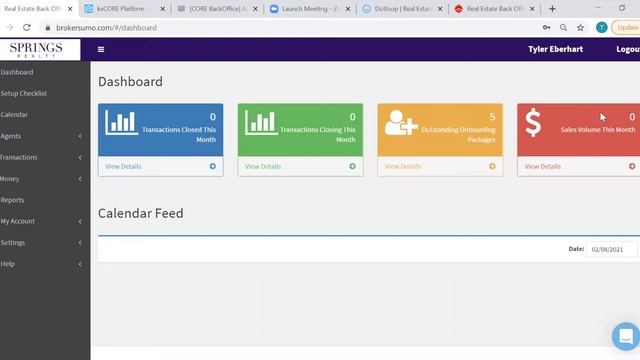Click the forward navigation arrow in browser
640x360 pixels.
pos(10,28)
